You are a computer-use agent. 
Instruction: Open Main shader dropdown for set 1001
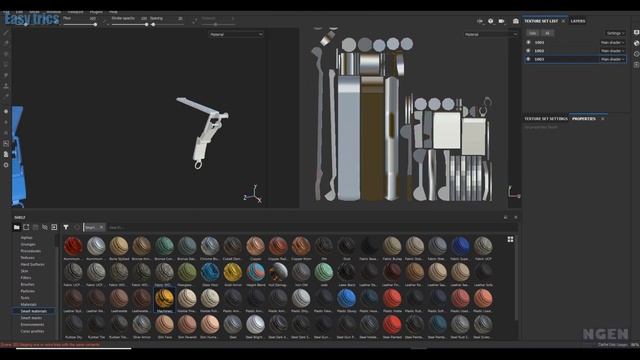tap(612, 42)
